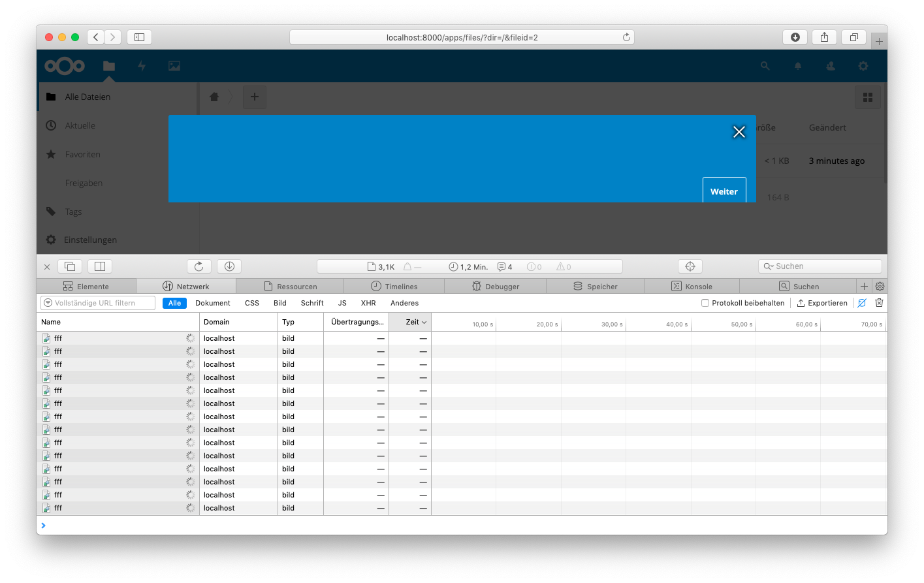Viewport: 924px width, 583px height.
Task: Open the Nextcloud Files app icon
Action: (x=109, y=66)
